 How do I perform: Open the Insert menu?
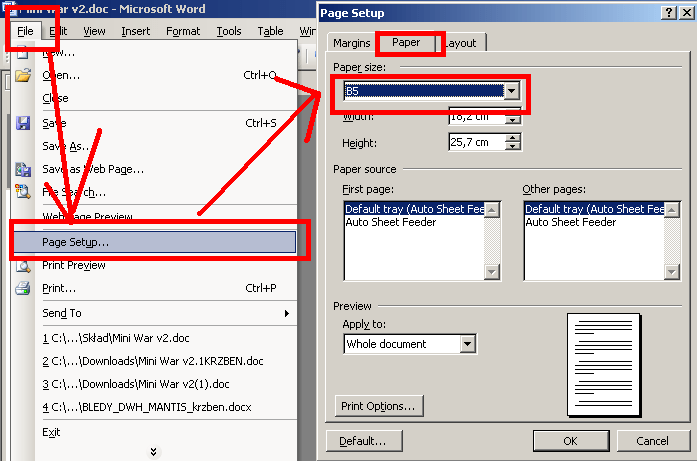[136, 31]
